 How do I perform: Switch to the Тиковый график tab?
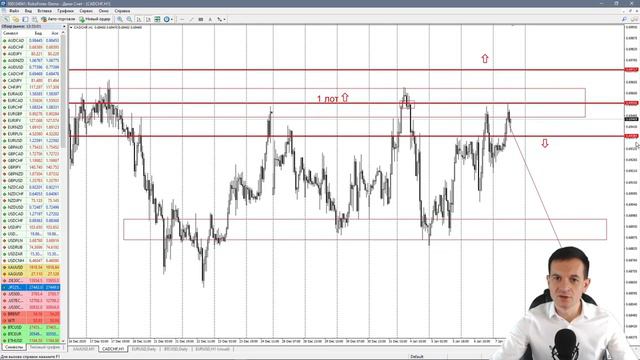coord(45,347)
